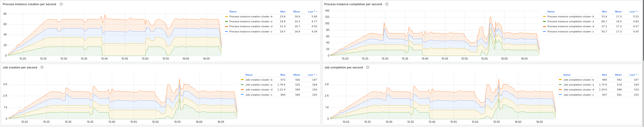This screenshot has width=644, height=127.
Task: Click blue swatch of Process instance creation cluster-c
Action: click(x=227, y=32)
